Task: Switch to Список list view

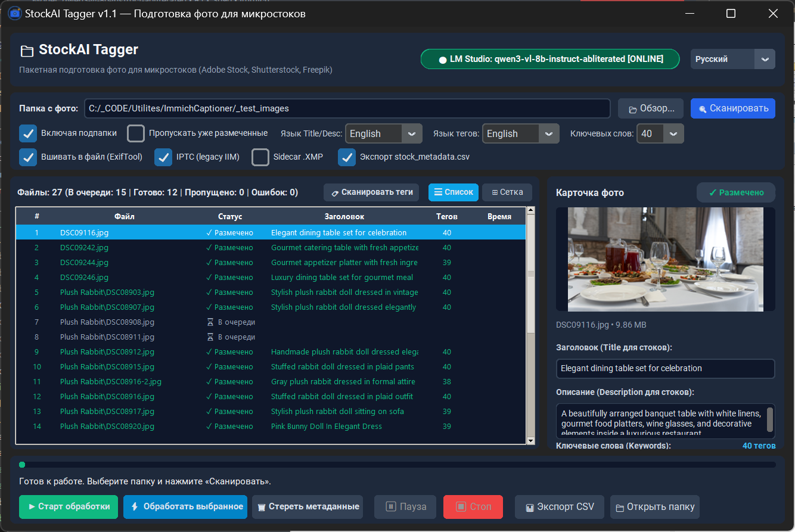Action: tap(454, 192)
